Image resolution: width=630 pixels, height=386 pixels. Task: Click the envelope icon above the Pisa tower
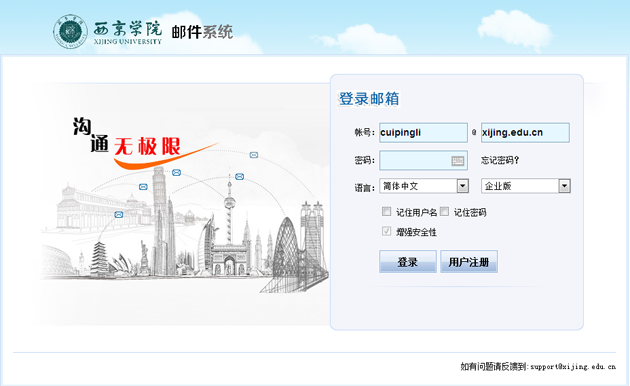176,173
